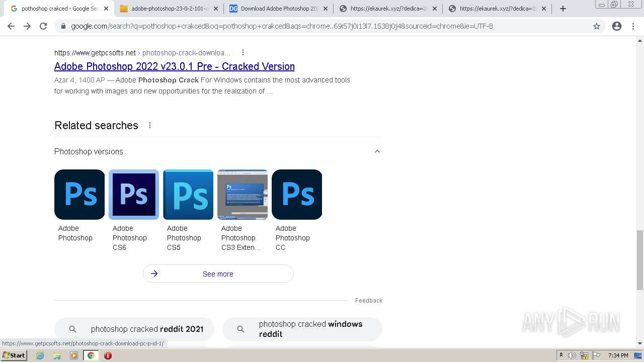View site information via padlock icon

coord(63,26)
